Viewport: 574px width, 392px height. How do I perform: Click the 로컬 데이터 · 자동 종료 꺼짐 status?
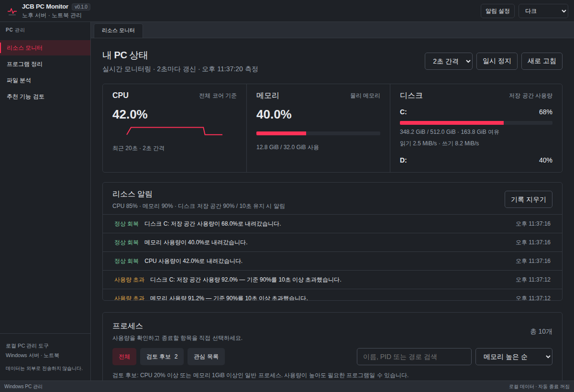pos(539,386)
